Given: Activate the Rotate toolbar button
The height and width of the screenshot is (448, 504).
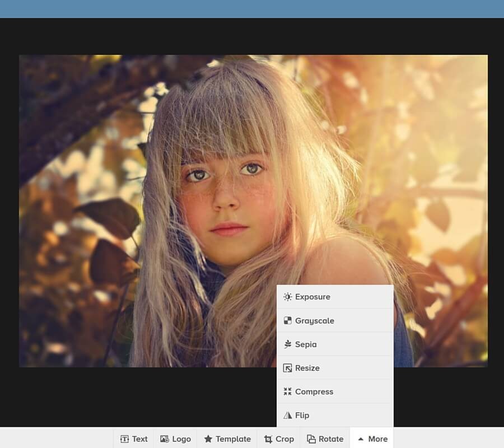Looking at the screenshot, I should 325,439.
